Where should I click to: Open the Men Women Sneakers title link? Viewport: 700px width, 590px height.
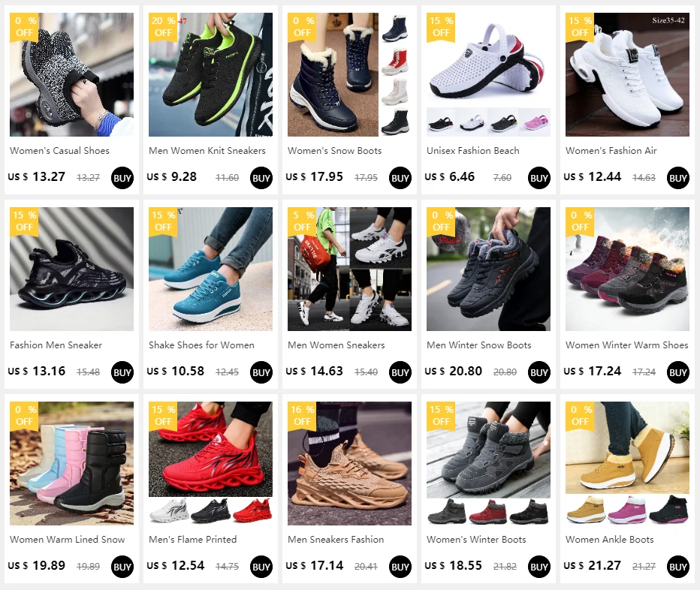336,345
